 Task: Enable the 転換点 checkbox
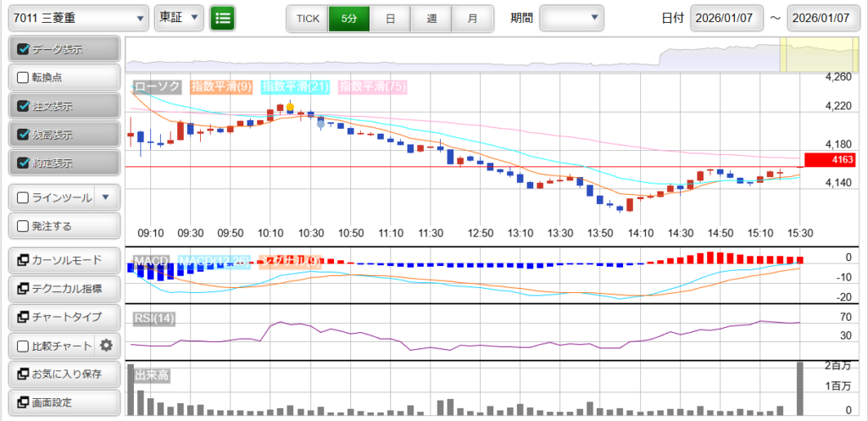23,78
